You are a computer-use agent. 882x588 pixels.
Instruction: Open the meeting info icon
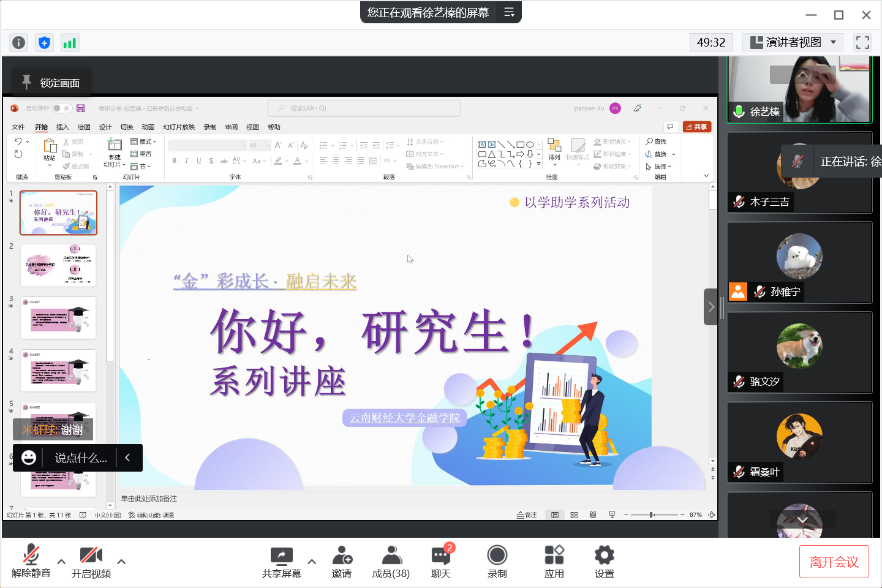click(19, 42)
